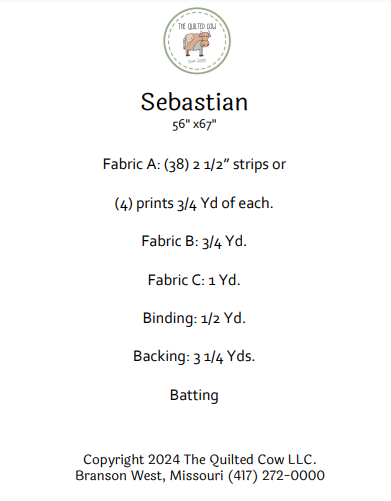Click 'The Quilted Cow LLC.' company name
This screenshot has width=391, height=501.
250,459
